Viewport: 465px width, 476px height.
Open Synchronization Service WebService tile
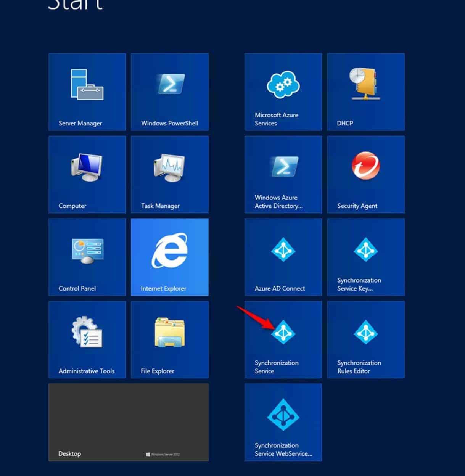[283, 422]
